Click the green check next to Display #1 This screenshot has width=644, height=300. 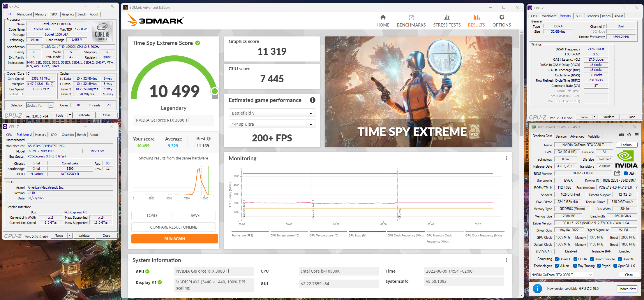(160, 282)
